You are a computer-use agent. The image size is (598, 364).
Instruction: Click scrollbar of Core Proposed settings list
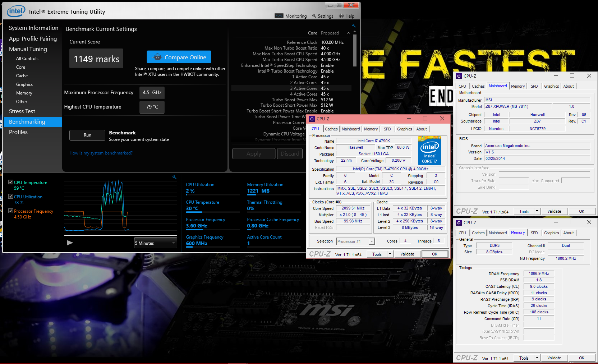(355, 50)
